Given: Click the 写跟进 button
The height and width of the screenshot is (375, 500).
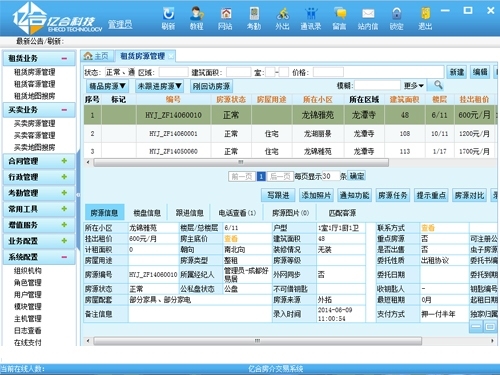Looking at the screenshot, I should [x=278, y=195].
